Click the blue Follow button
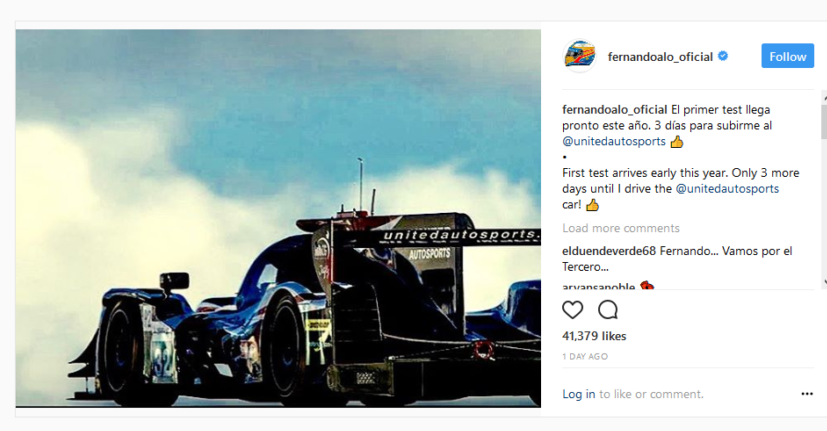Viewport: 827px width, 431px height. tap(787, 56)
